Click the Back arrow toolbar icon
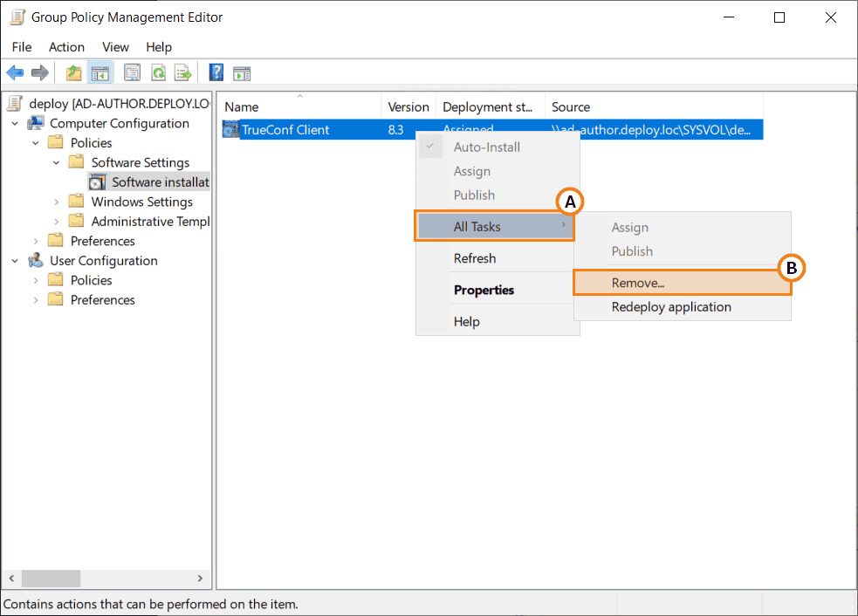This screenshot has height=616, width=858. [x=15, y=72]
